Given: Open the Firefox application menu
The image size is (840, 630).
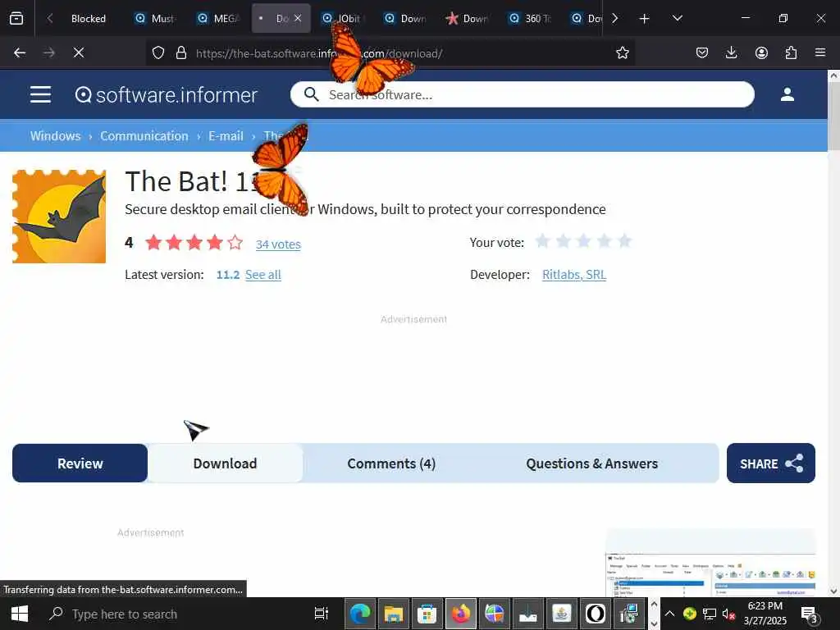Looking at the screenshot, I should (x=820, y=52).
